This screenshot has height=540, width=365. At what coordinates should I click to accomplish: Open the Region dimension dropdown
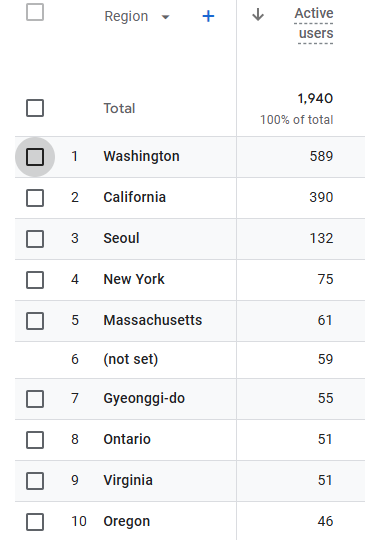click(166, 17)
